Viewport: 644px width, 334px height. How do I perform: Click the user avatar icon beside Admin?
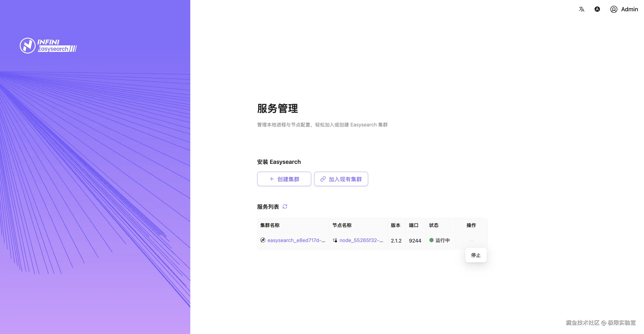click(614, 9)
